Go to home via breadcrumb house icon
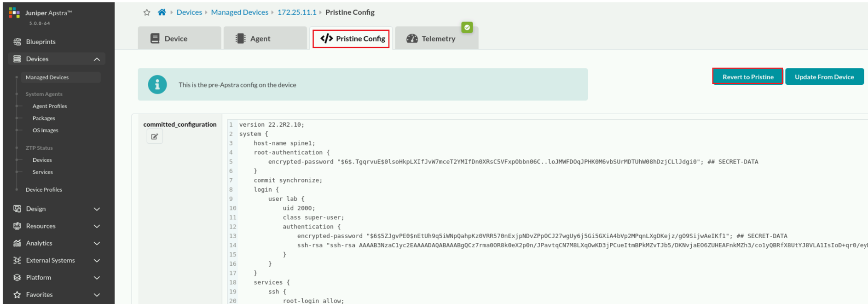 [x=162, y=12]
